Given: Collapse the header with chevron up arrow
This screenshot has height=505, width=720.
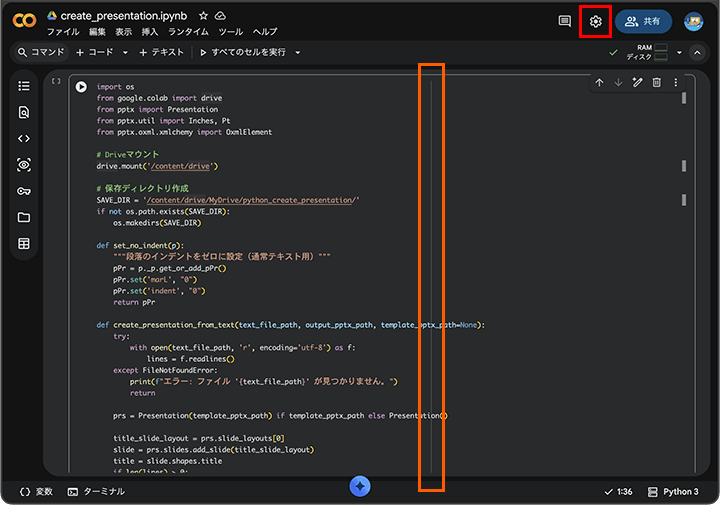Looking at the screenshot, I should coord(699,52).
